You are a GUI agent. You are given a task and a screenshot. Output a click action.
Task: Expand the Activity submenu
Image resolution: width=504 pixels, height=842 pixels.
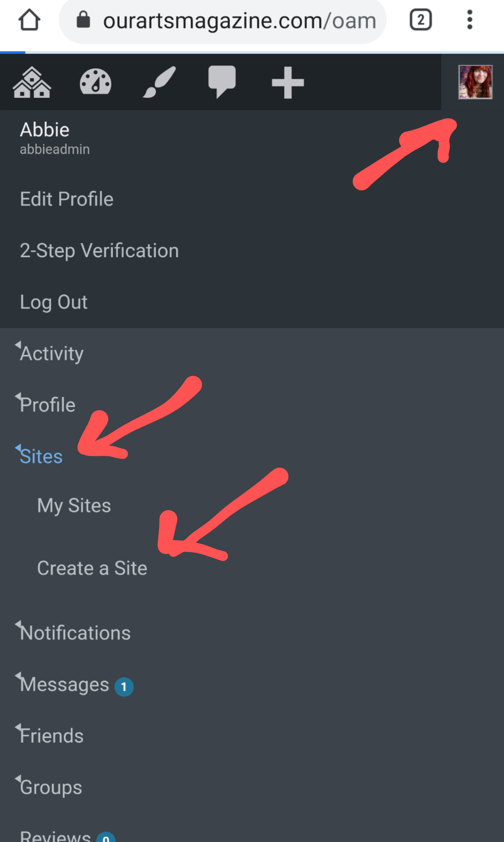click(x=51, y=354)
